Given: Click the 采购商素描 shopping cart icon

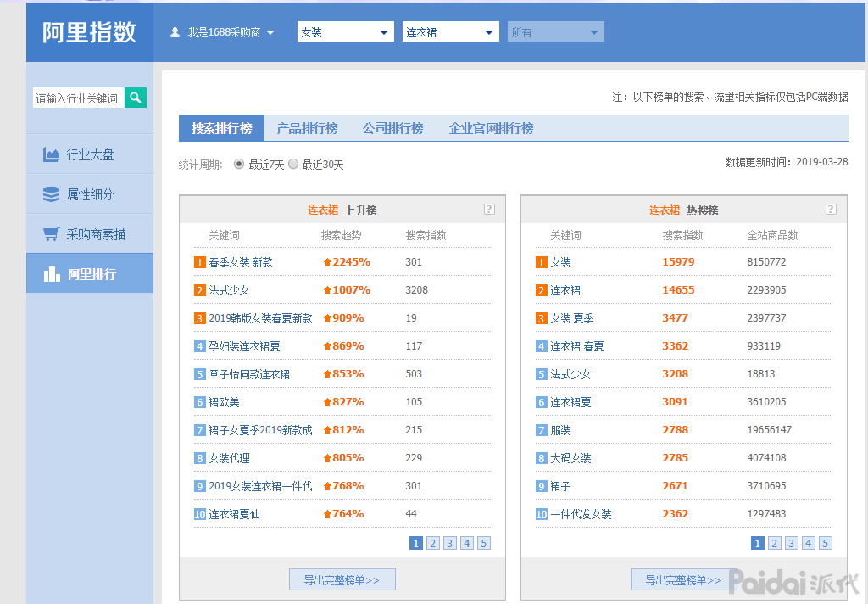Looking at the screenshot, I should coord(52,234).
